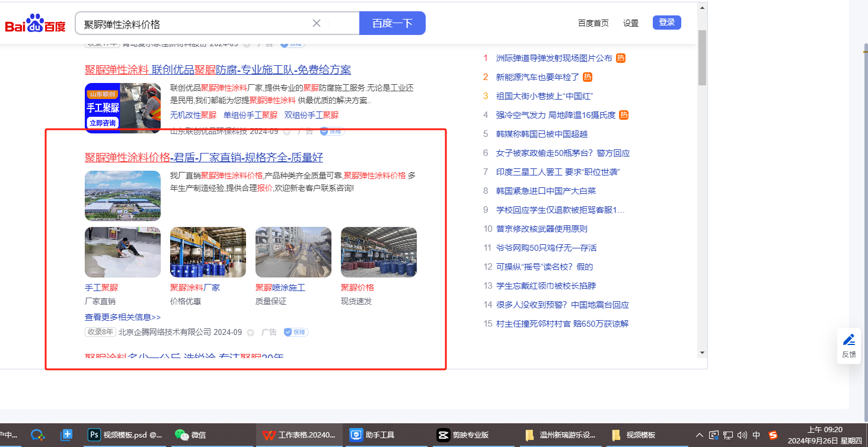
Task: Open 微信 WeChat from the taskbar
Action: pos(190,435)
